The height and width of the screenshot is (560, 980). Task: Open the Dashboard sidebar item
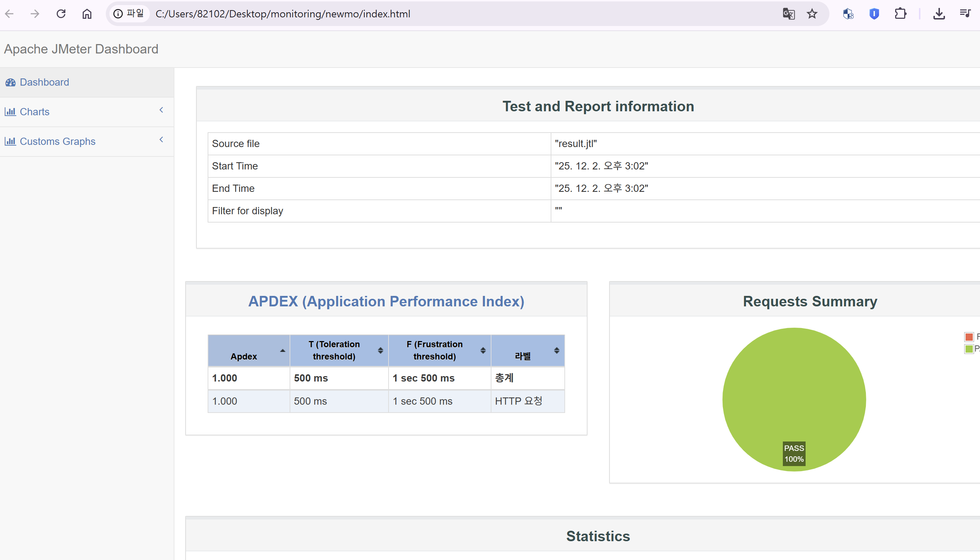[44, 82]
